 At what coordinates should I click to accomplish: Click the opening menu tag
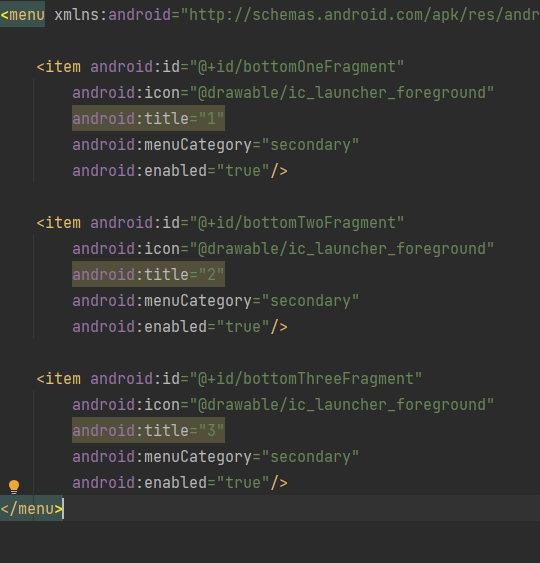(23, 15)
